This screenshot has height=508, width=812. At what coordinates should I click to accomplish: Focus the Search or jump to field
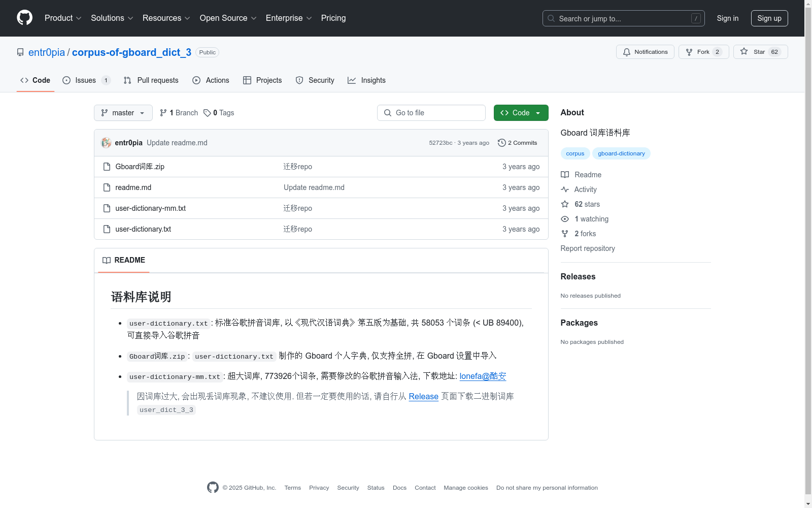623,18
